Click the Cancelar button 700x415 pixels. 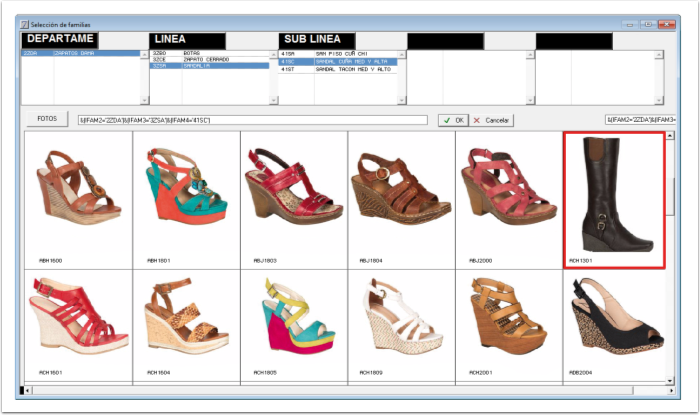coord(491,120)
